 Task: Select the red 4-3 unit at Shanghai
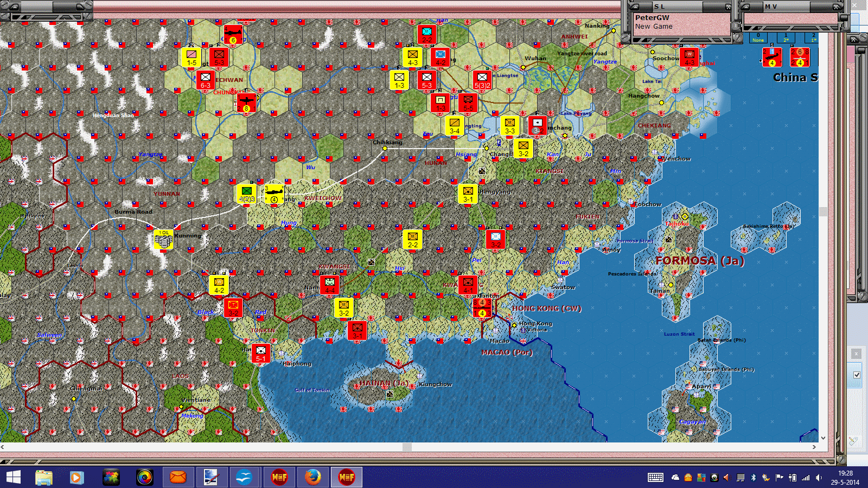click(x=690, y=57)
